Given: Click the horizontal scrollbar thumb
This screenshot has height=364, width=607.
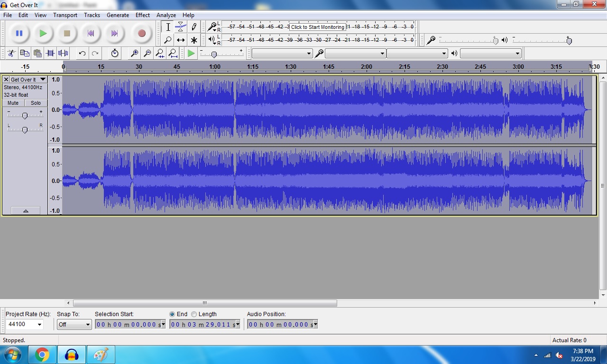Looking at the screenshot, I should (x=205, y=303).
